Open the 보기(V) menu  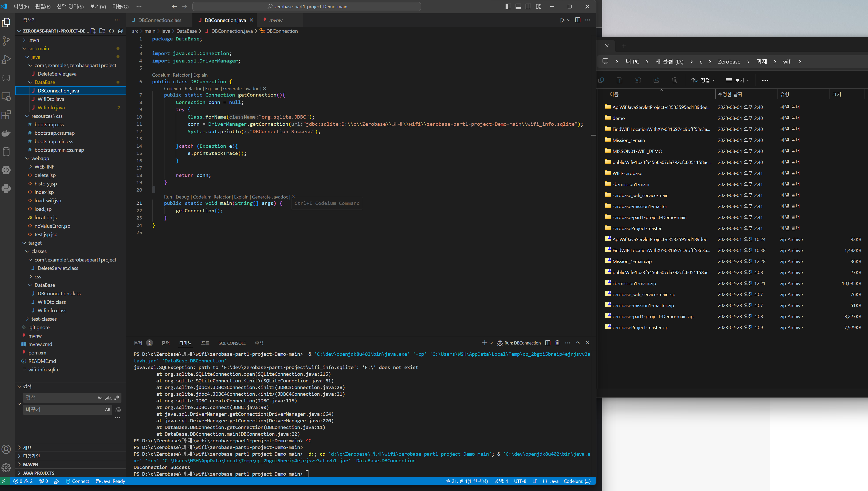98,6
